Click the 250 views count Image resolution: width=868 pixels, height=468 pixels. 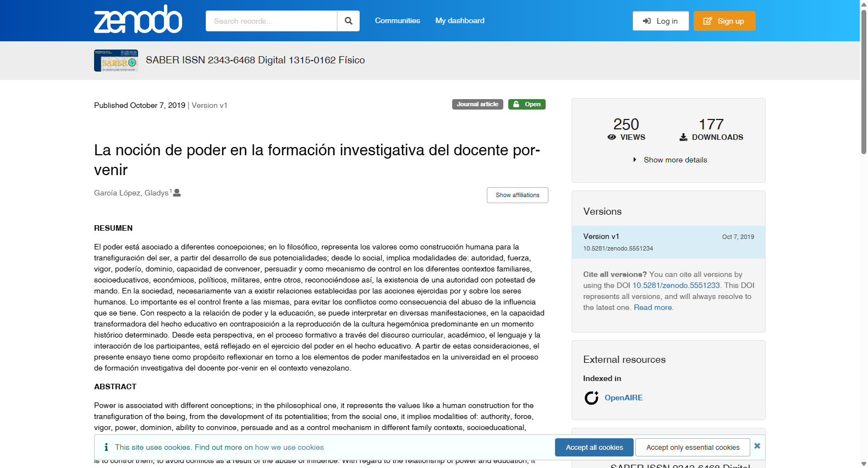pos(626,124)
